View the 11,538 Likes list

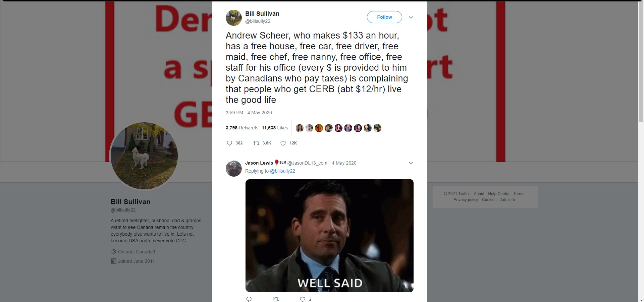(275, 128)
